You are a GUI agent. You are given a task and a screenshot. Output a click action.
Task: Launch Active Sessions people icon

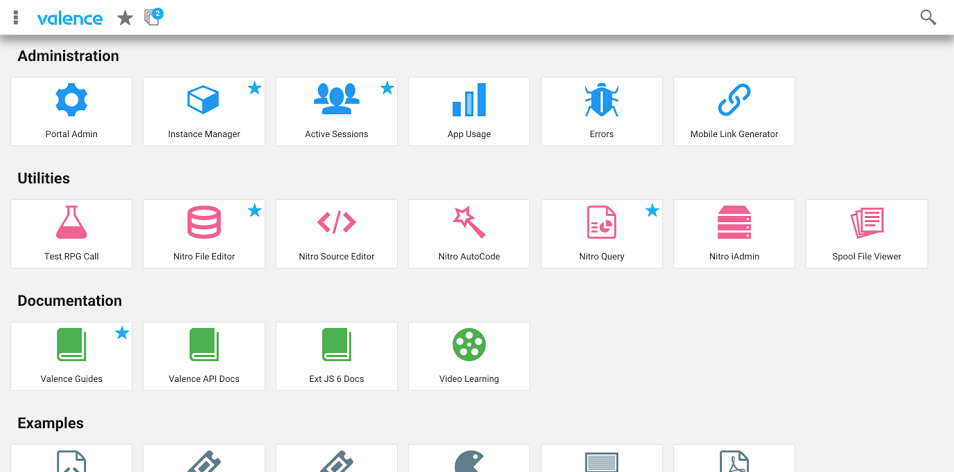336,99
